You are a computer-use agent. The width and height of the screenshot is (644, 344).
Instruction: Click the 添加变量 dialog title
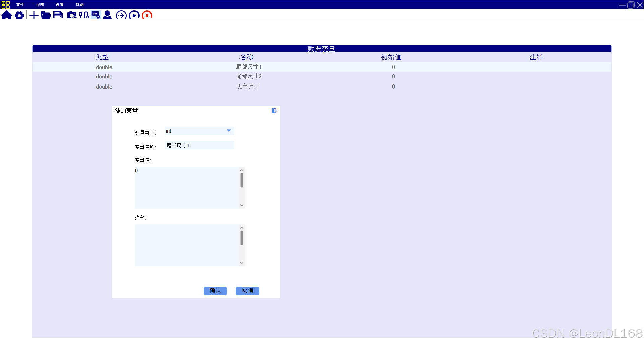pos(126,111)
